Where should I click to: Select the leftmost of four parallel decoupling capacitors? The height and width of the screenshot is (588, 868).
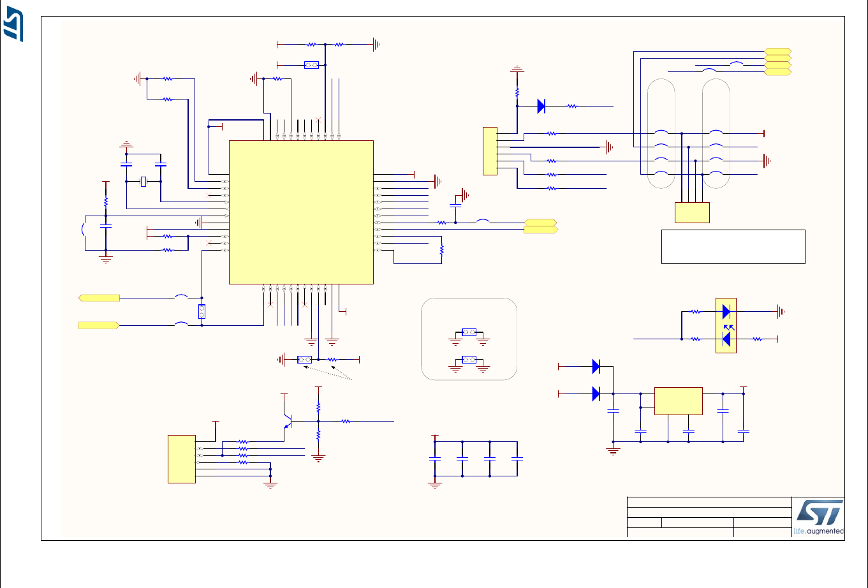click(435, 459)
